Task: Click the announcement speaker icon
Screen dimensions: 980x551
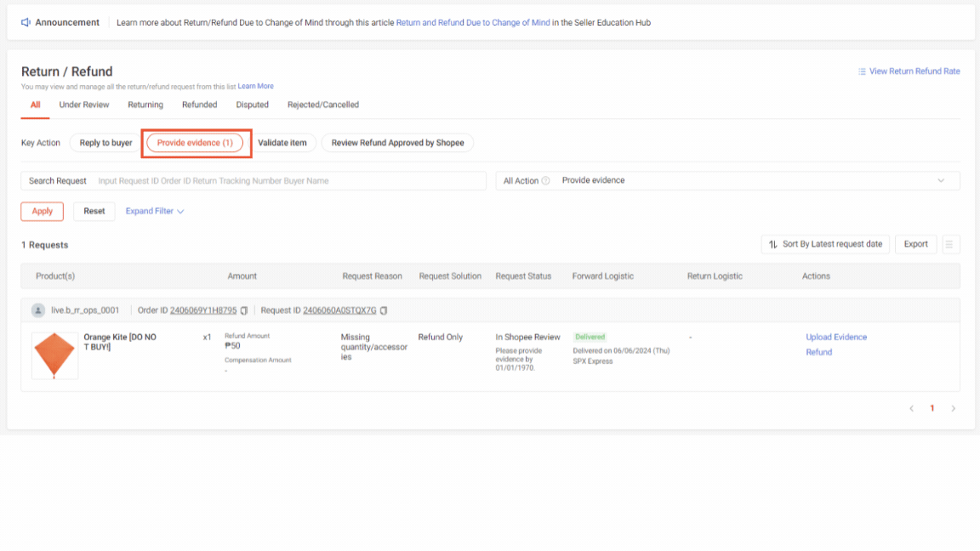Action: pos(26,21)
